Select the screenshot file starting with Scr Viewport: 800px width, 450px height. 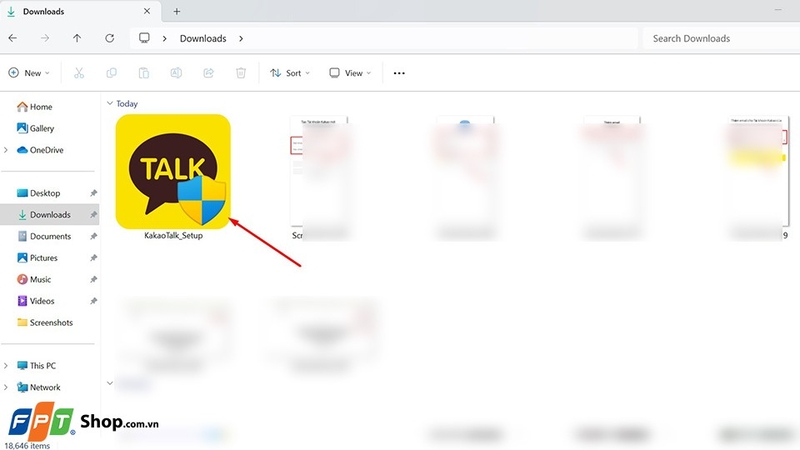tap(319, 177)
